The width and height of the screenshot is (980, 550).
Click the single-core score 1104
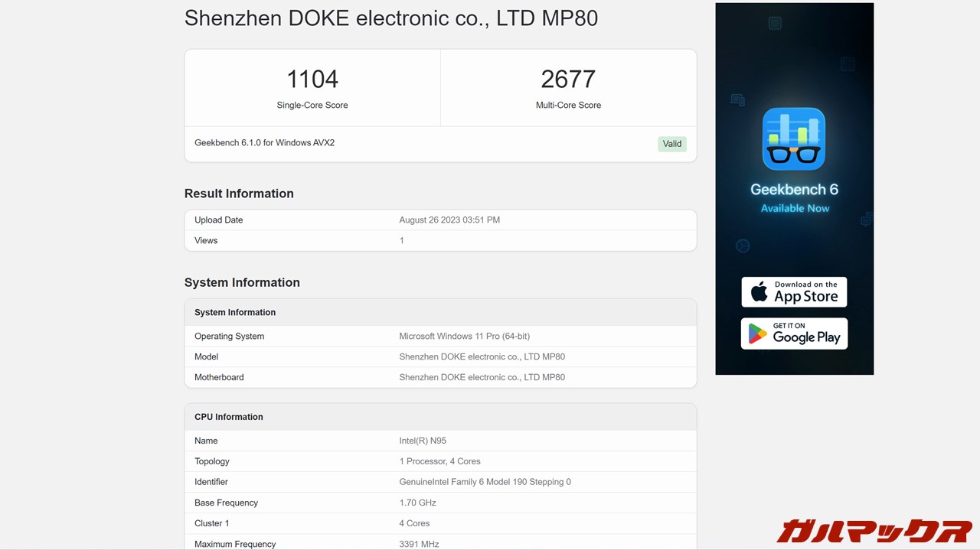[x=312, y=79]
